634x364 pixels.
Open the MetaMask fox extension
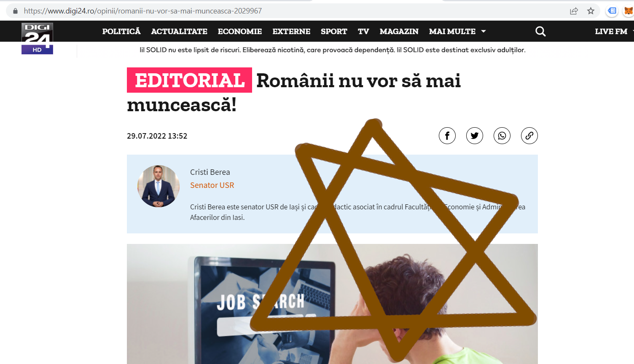[x=628, y=11]
